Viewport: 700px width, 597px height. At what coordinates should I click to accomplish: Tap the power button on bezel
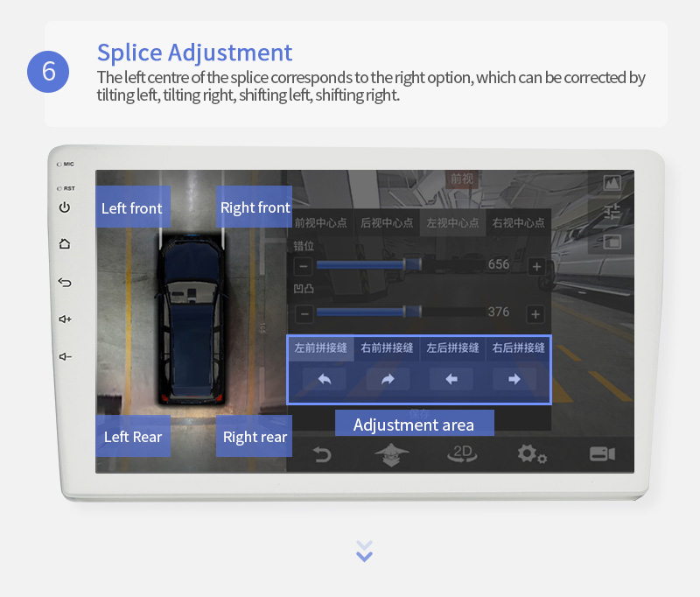64,207
